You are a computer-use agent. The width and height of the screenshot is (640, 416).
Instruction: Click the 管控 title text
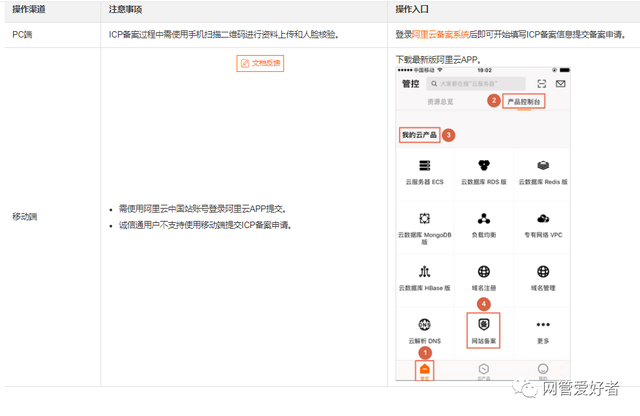(x=411, y=84)
